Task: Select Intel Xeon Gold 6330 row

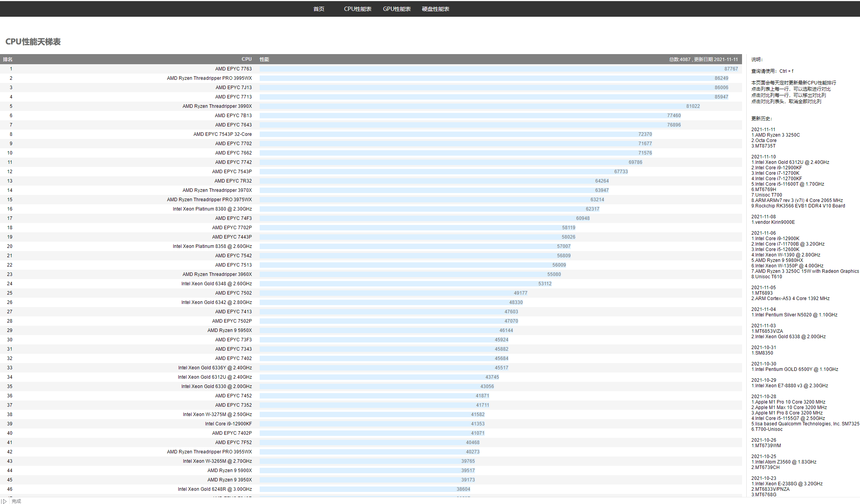Action: coord(371,386)
